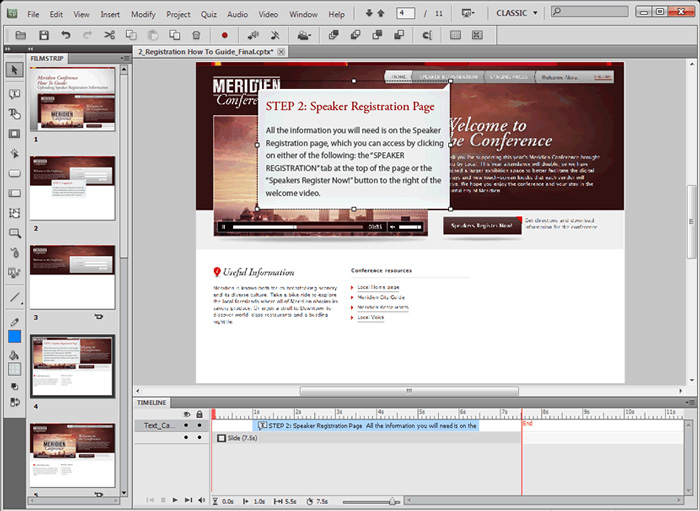700x511 pixels.
Task: Toggle lock dot for Text_Caption layer
Action: click(x=199, y=426)
